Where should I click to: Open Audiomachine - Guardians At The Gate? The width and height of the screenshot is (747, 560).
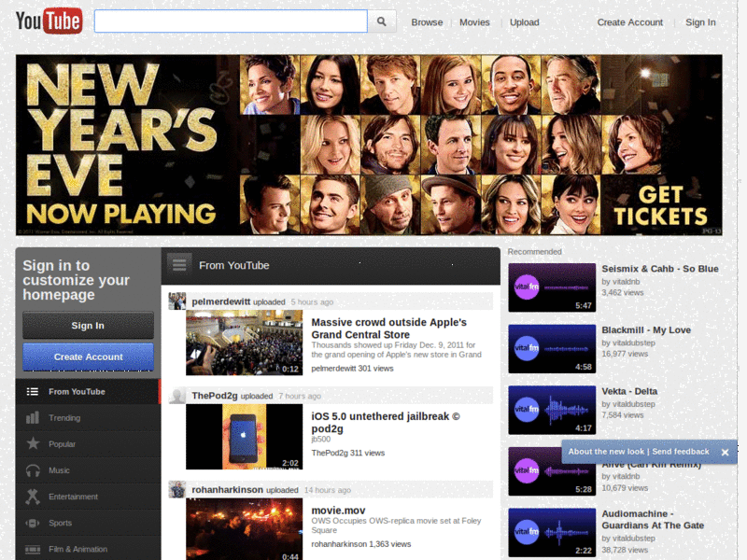653,520
